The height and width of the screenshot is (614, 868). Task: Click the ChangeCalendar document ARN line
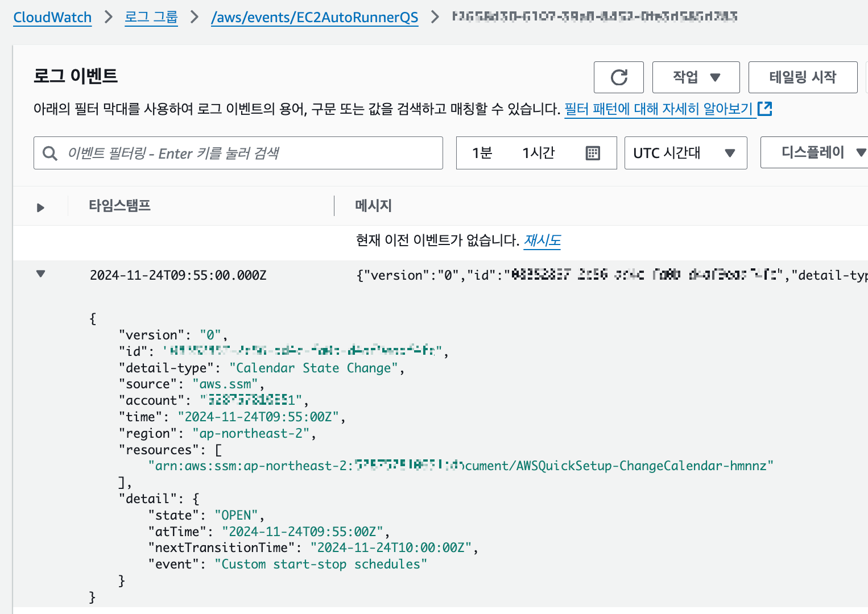pyautogui.click(x=461, y=466)
